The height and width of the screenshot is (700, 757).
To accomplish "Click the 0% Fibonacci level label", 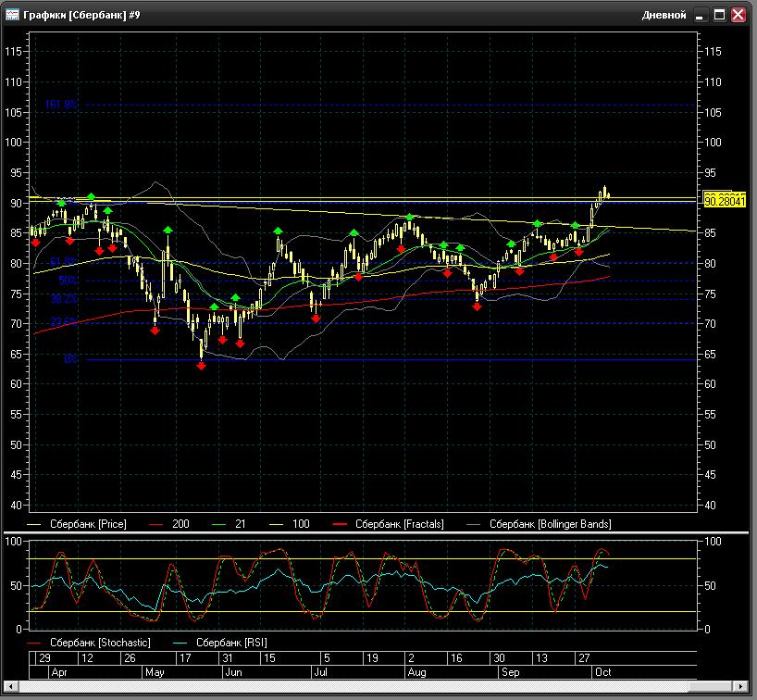I will point(70,359).
